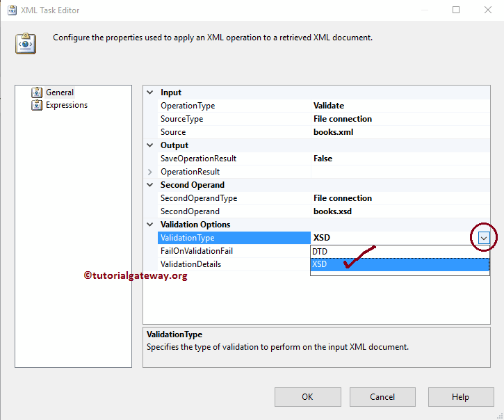The width and height of the screenshot is (504, 420).
Task: Close the XML Task Editor window
Action: coord(488,10)
